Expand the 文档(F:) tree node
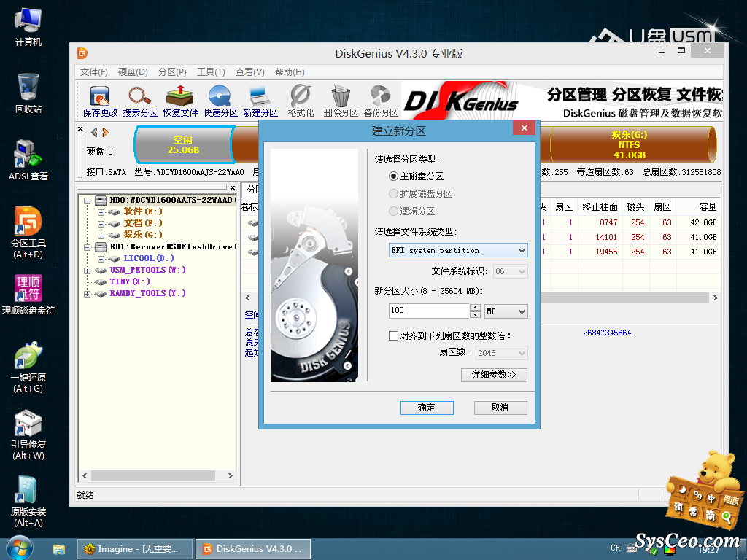Screen dimensions: 747x560 [x=101, y=224]
